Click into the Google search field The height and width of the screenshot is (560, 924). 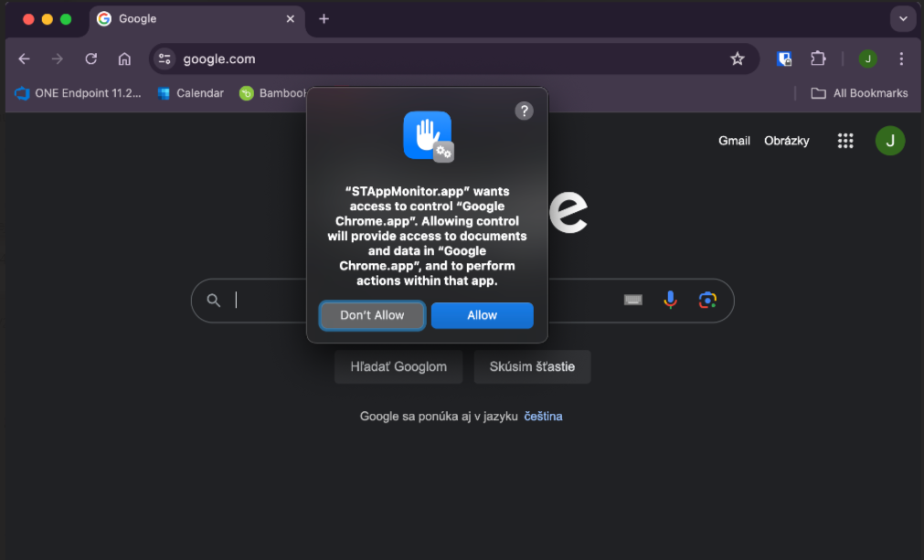(x=462, y=301)
